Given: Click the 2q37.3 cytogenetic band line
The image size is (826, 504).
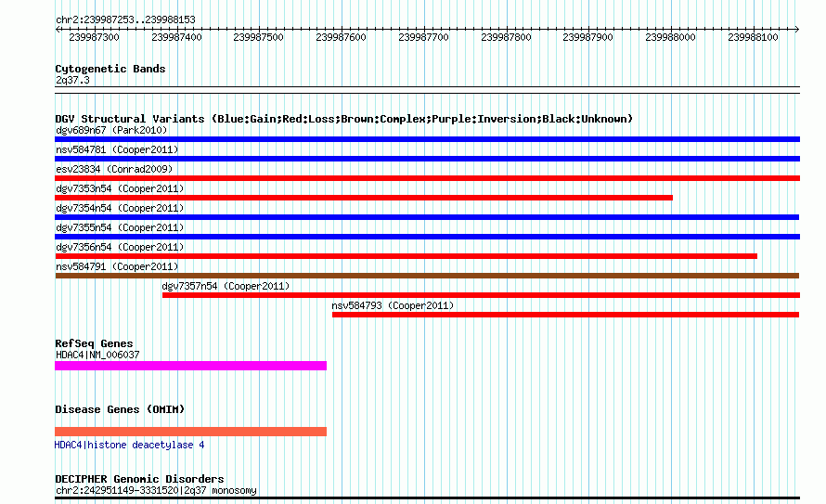Looking at the screenshot, I should (x=427, y=90).
